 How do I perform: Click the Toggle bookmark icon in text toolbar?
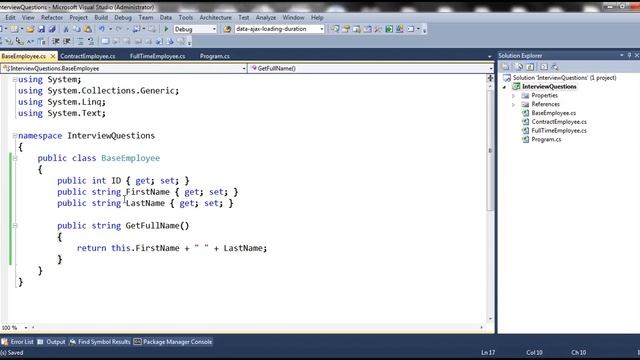coord(105,41)
